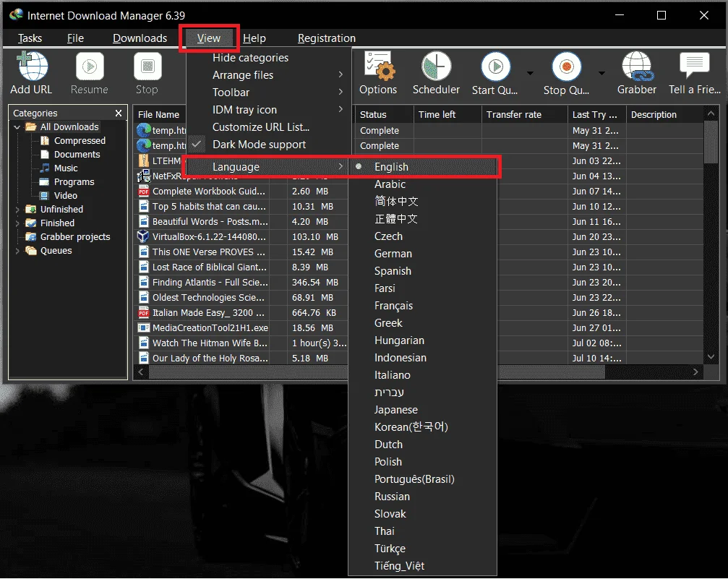The width and height of the screenshot is (728, 579).
Task: Collapse the All Downloads tree node
Action: pyautogui.click(x=17, y=126)
